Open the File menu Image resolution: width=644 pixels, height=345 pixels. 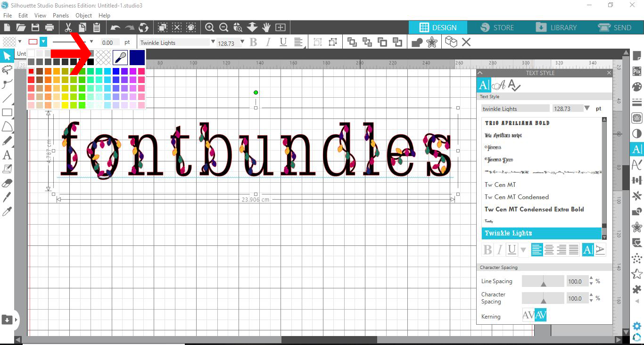(x=8, y=16)
